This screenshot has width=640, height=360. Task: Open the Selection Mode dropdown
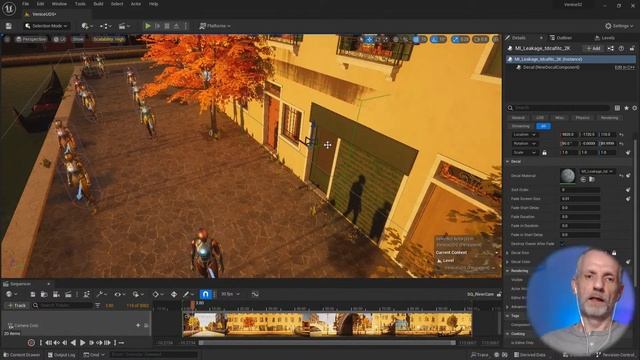[46, 26]
